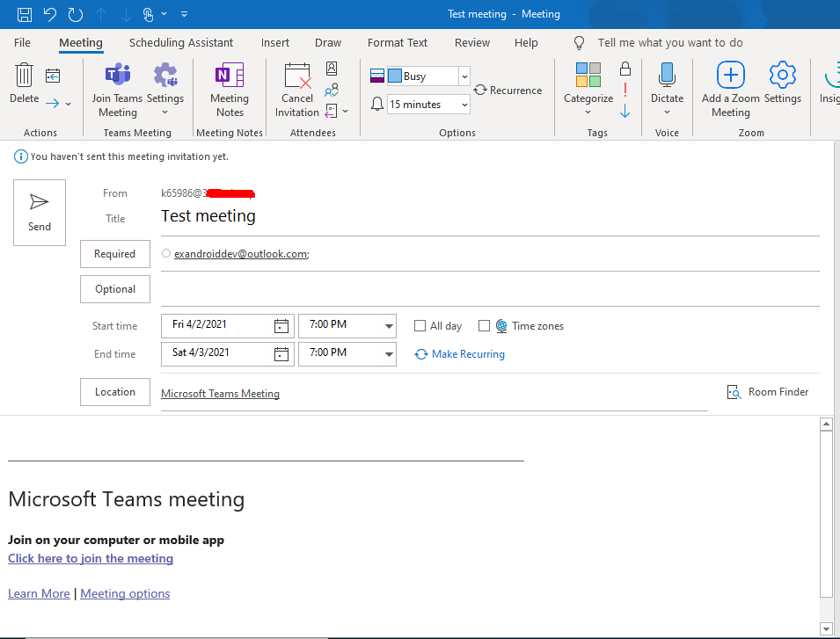This screenshot has height=639, width=840.
Task: Follow the Click here to join link
Action: coord(90,558)
